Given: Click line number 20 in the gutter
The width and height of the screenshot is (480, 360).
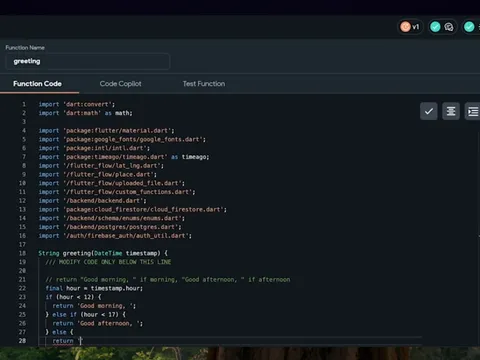Looking at the screenshot, I should click(x=22, y=271).
